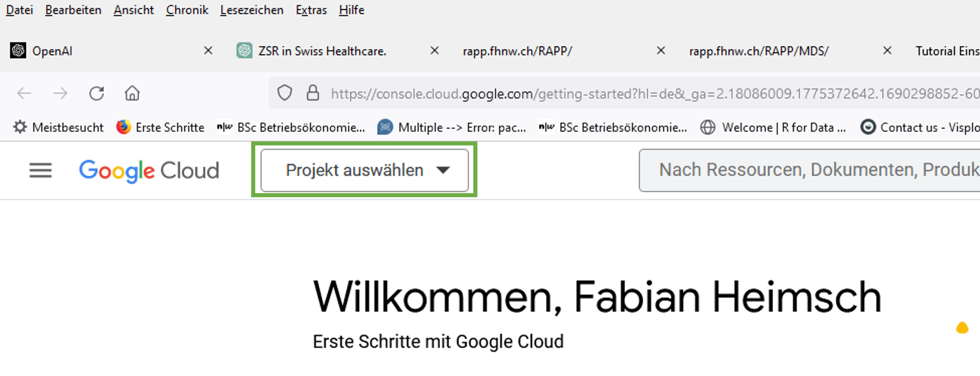Click the Google Cloud logo

point(149,170)
